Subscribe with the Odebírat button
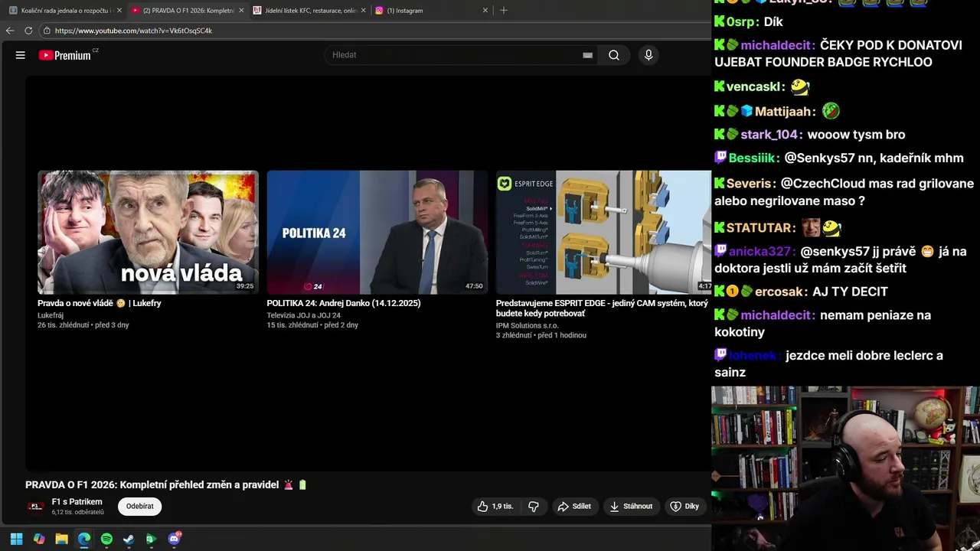The width and height of the screenshot is (980, 551). click(x=140, y=506)
